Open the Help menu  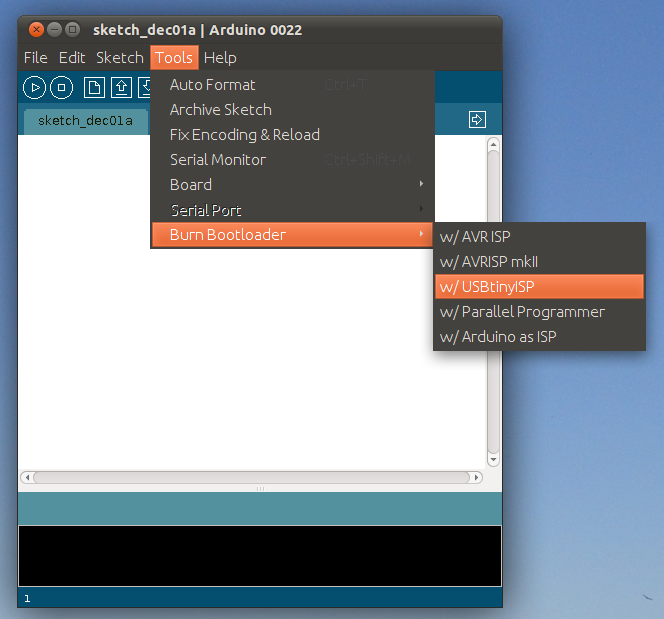point(220,58)
